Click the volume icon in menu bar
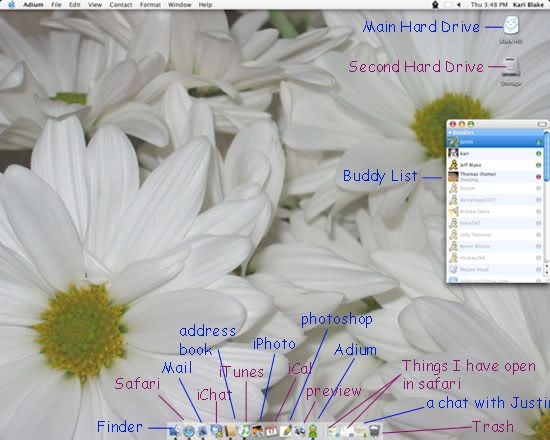 458,5
